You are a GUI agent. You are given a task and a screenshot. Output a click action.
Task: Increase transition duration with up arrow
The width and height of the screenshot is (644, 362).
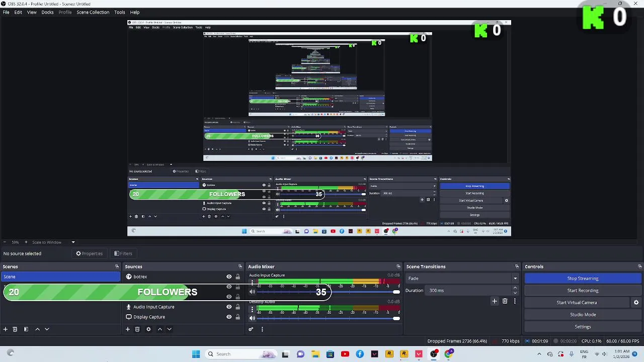[515, 288]
